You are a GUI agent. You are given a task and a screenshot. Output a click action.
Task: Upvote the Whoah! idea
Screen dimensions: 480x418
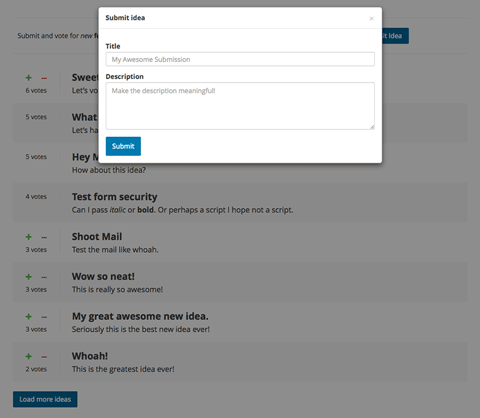[x=29, y=356]
